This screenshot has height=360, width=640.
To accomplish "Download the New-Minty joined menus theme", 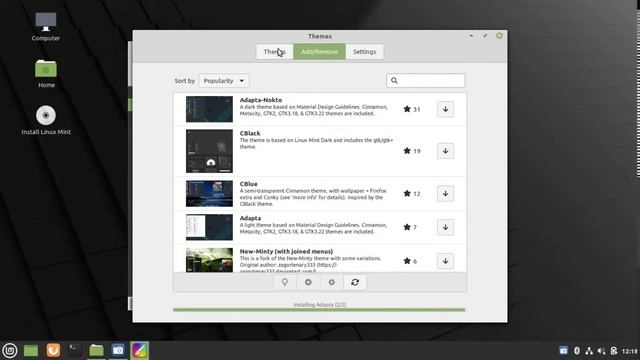I will pos(445,261).
